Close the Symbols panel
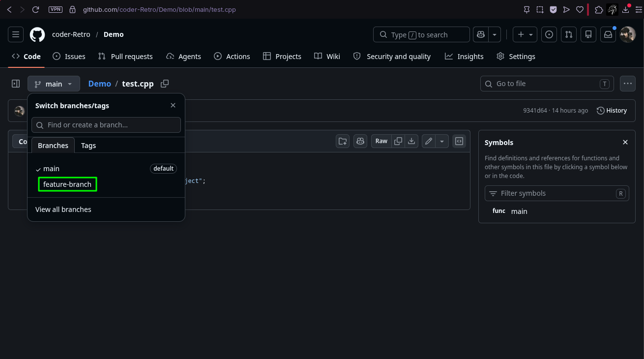The image size is (644, 359). coord(625,142)
